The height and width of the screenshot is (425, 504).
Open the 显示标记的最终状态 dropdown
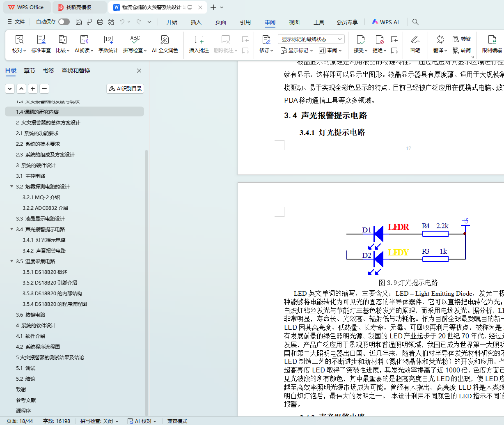[x=311, y=39]
